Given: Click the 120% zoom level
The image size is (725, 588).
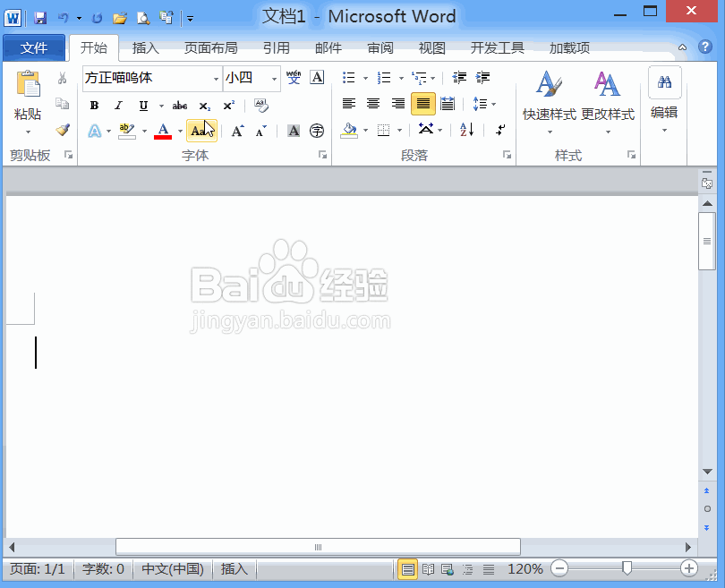Looking at the screenshot, I should [525, 568].
